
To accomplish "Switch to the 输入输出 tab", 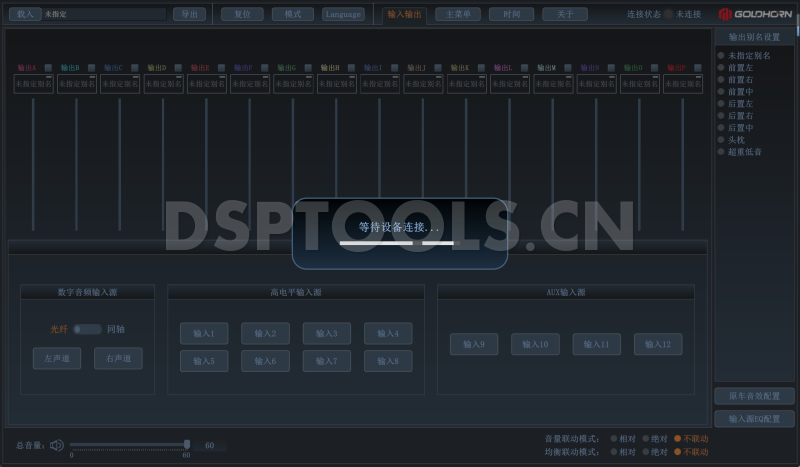I will pyautogui.click(x=405, y=14).
